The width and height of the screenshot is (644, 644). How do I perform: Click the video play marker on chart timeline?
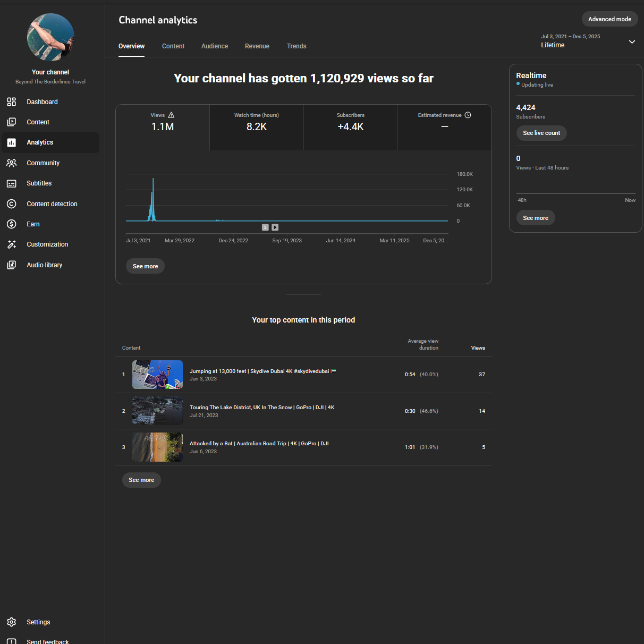pos(275,227)
